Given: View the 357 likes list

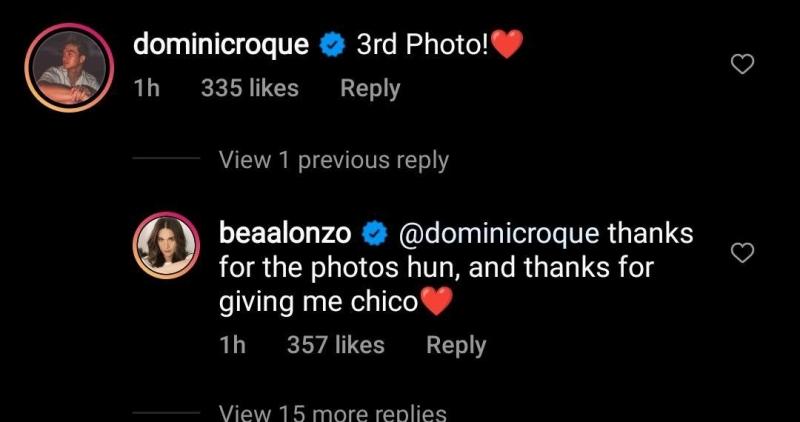Looking at the screenshot, I should [335, 345].
